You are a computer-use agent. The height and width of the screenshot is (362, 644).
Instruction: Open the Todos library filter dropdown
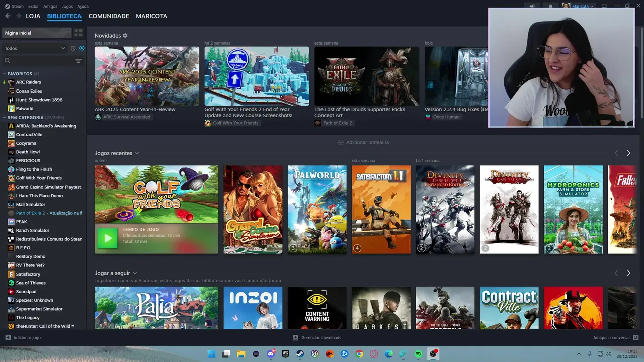point(35,48)
